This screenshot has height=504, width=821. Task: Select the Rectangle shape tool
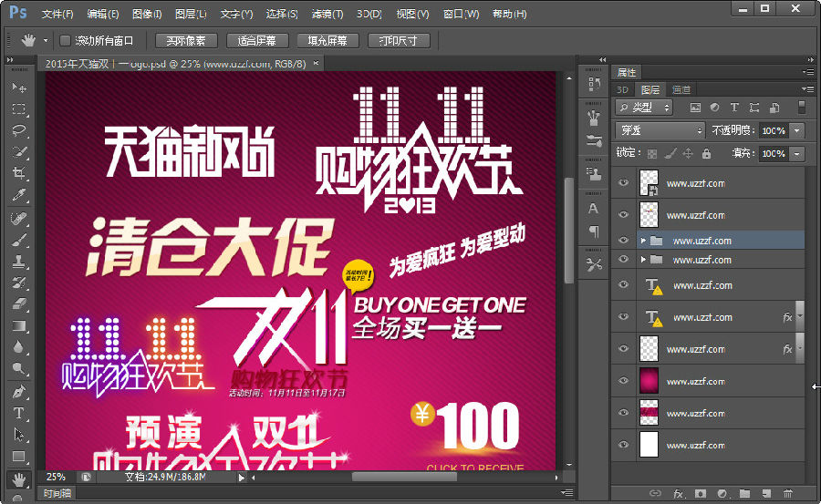(19, 456)
